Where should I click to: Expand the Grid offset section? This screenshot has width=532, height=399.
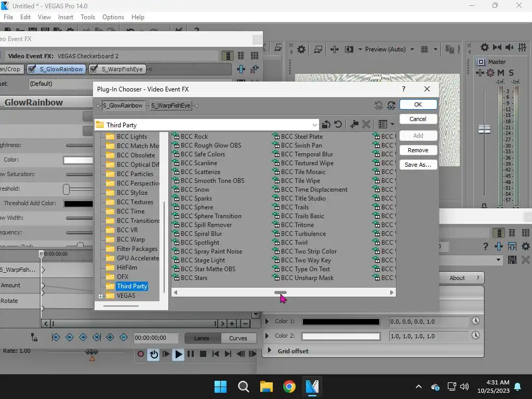270,350
